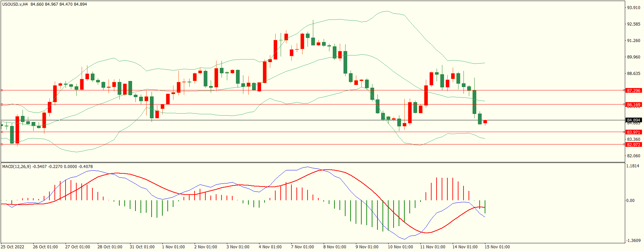
Task: Click the 14 Nov 01:00 time label
Action: [465, 247]
